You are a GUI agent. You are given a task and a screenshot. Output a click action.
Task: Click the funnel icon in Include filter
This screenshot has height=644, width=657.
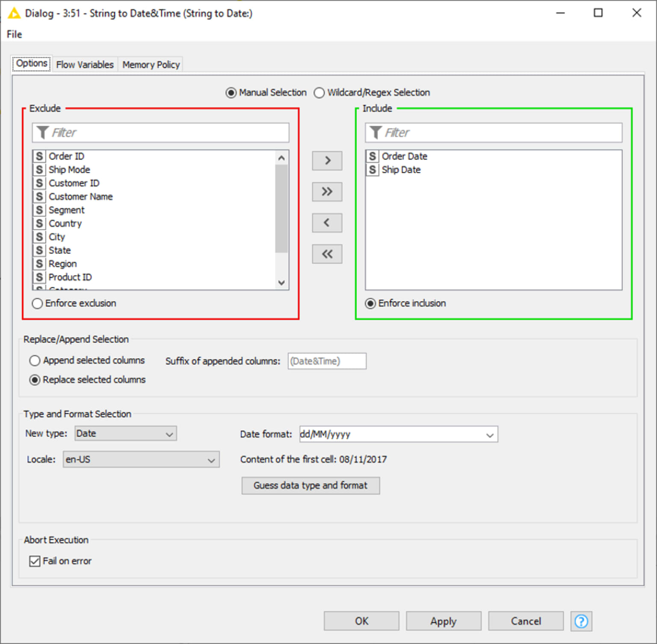pyautogui.click(x=376, y=133)
